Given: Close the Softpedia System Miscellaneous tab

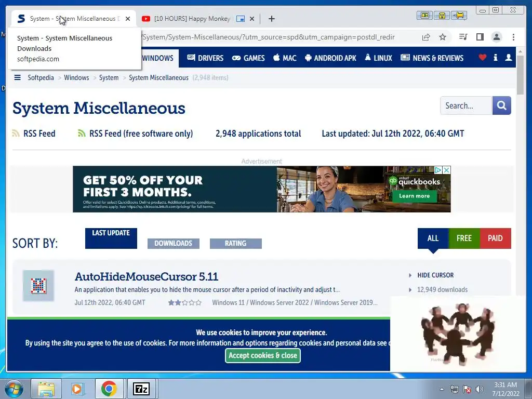Looking at the screenshot, I should click(x=128, y=19).
